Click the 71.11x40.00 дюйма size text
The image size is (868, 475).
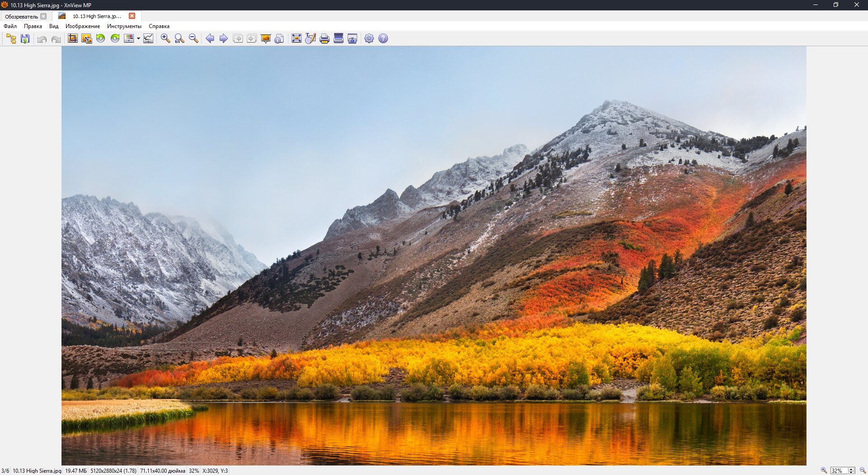163,470
